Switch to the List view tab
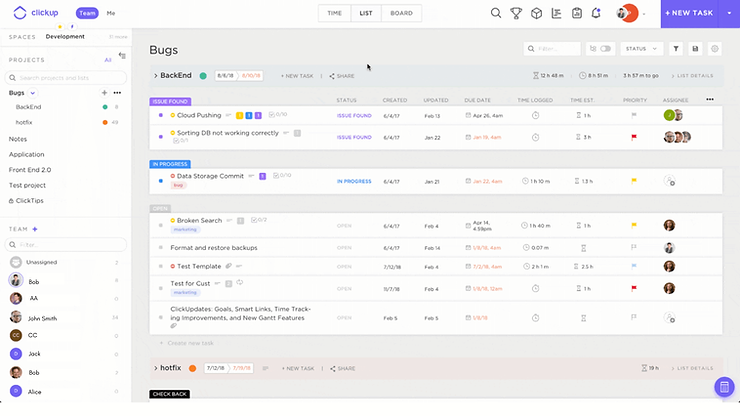The width and height of the screenshot is (740, 416). click(x=366, y=13)
